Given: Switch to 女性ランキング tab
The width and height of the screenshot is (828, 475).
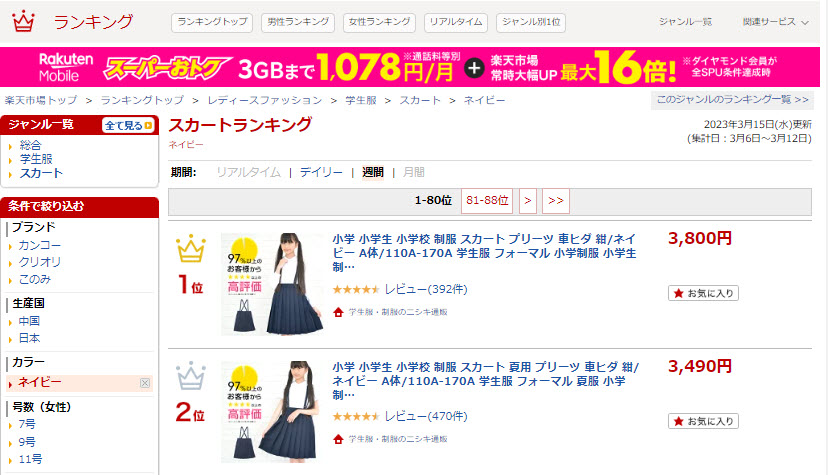Looking at the screenshot, I should (379, 23).
